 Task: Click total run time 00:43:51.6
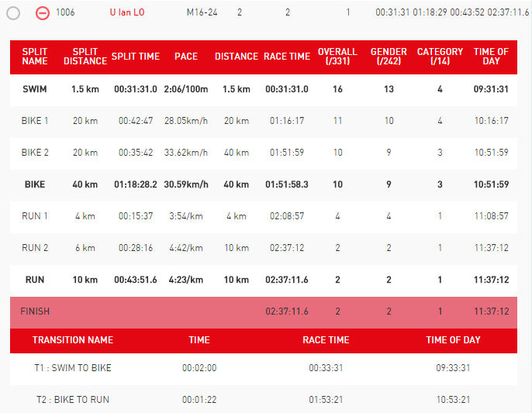[x=136, y=280]
